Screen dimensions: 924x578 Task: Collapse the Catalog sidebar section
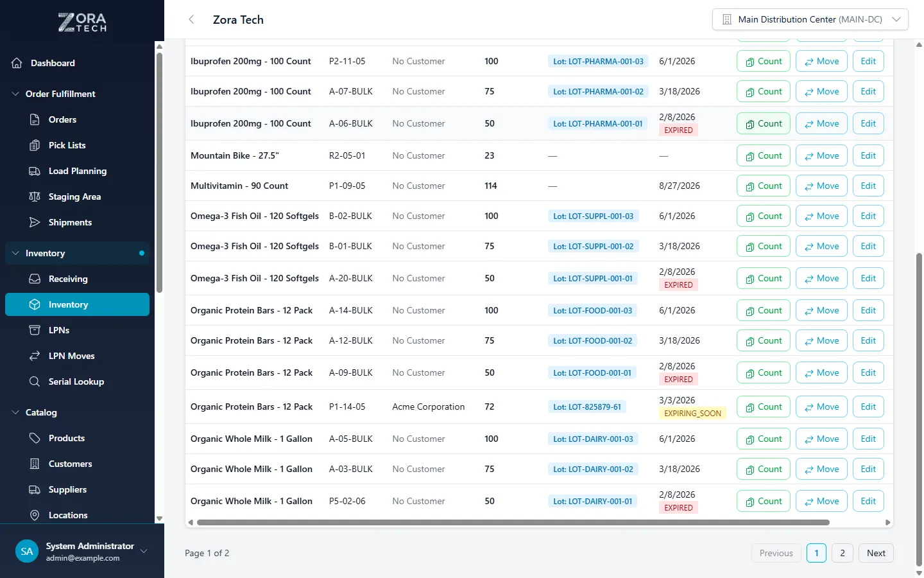(x=15, y=412)
